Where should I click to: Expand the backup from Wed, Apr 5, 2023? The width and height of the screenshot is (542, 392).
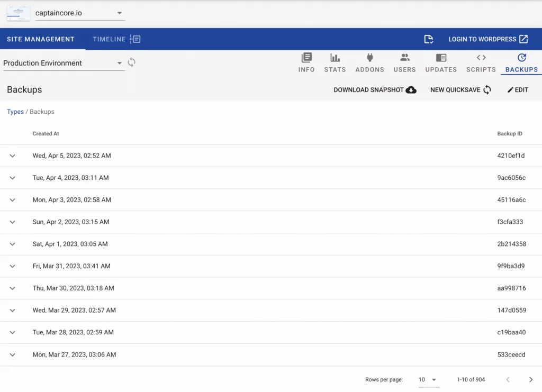(x=12, y=156)
